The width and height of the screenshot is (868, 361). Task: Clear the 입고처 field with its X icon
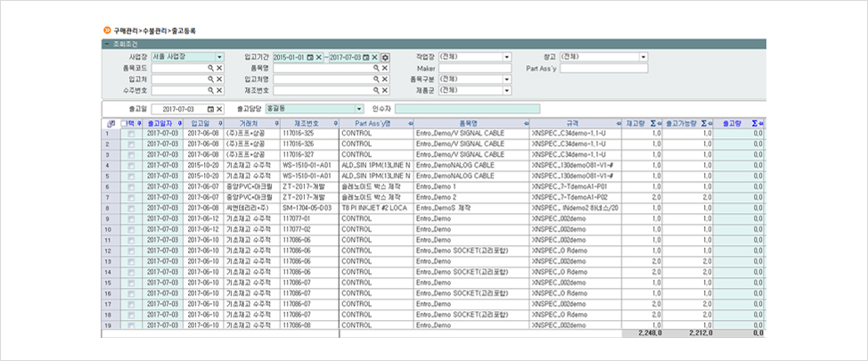(x=219, y=79)
